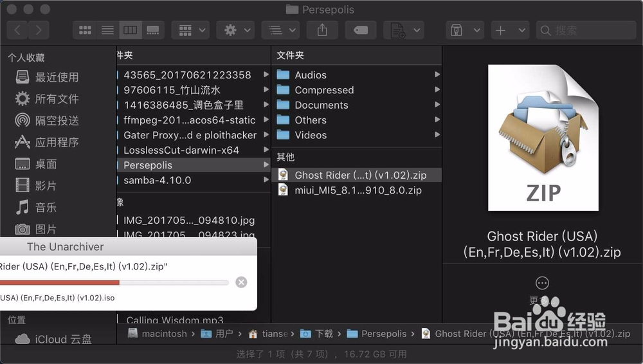Image resolution: width=643 pixels, height=364 pixels.
Task: Click the 搜索 search field
Action: coord(586,30)
